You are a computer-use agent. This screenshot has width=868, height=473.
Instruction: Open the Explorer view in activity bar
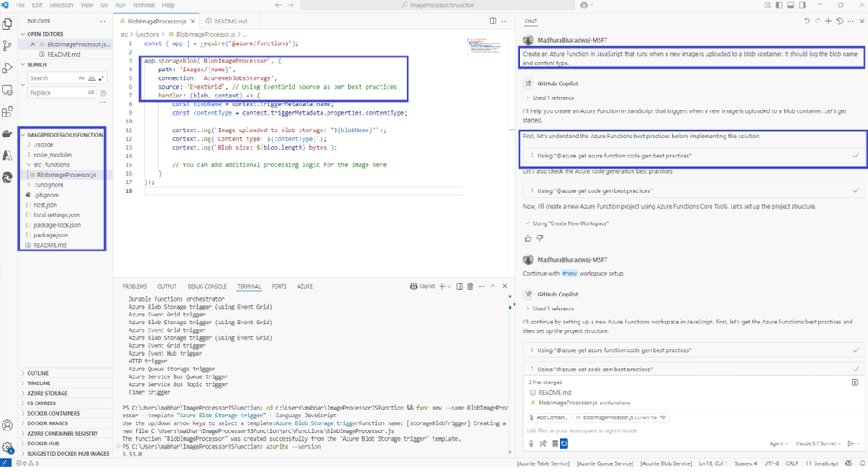pos(7,23)
